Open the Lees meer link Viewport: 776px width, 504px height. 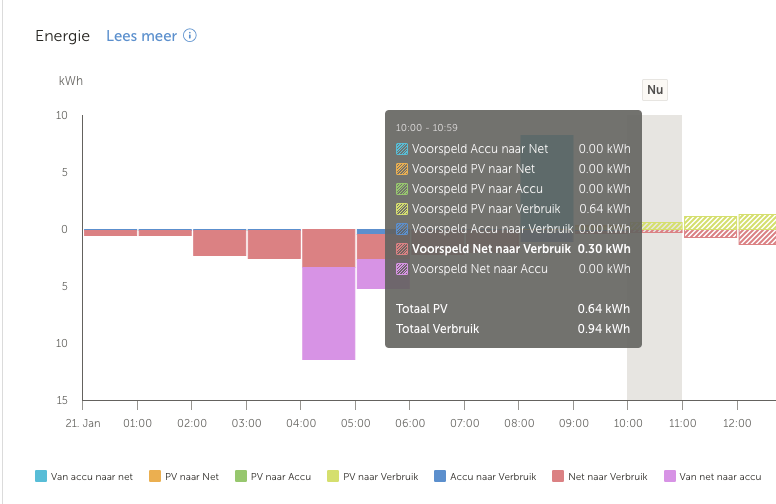(141, 36)
